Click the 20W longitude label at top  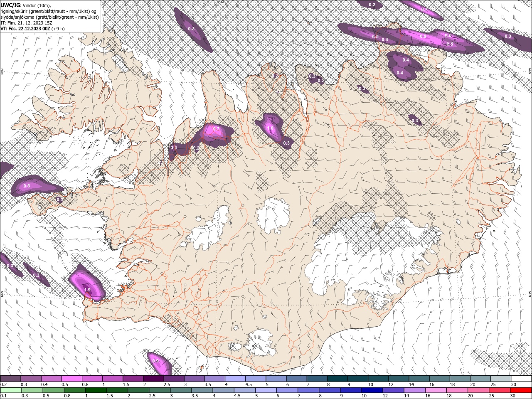click(221, 2)
